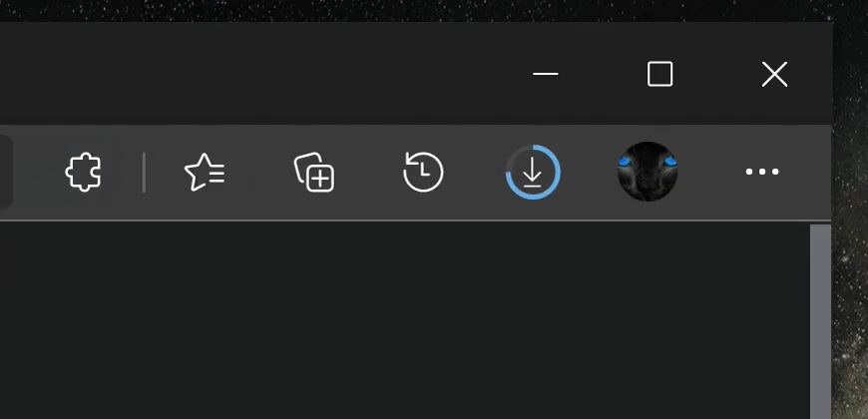Click the starry desktop wallpaper beside the window

pos(850,249)
